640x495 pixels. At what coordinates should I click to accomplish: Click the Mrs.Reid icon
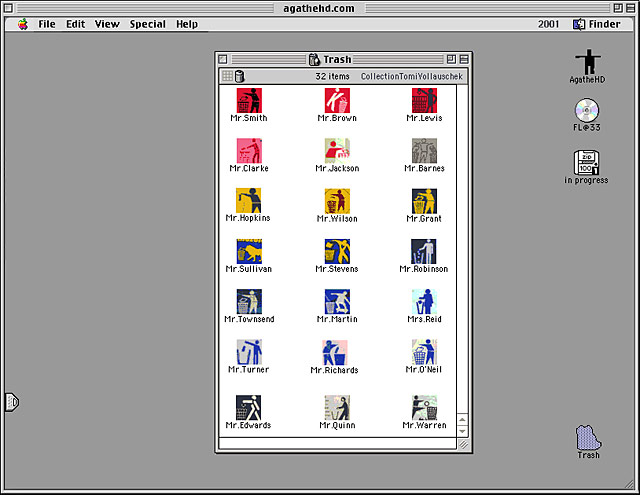(x=424, y=302)
